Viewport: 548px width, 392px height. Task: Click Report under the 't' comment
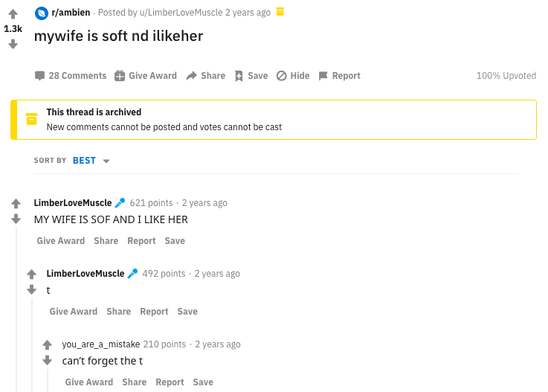[154, 312]
